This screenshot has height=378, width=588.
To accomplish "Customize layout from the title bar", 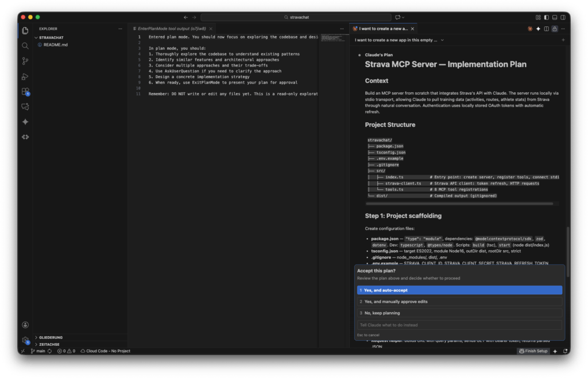I will (x=538, y=17).
